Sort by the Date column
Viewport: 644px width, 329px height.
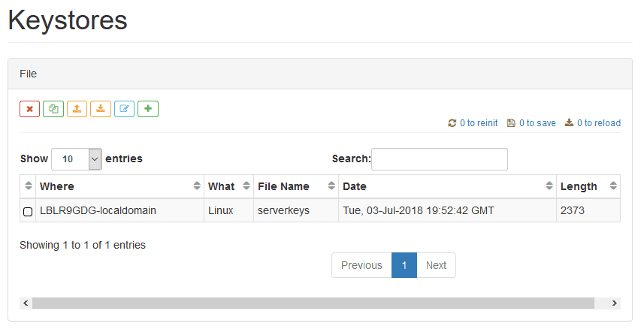tap(447, 186)
